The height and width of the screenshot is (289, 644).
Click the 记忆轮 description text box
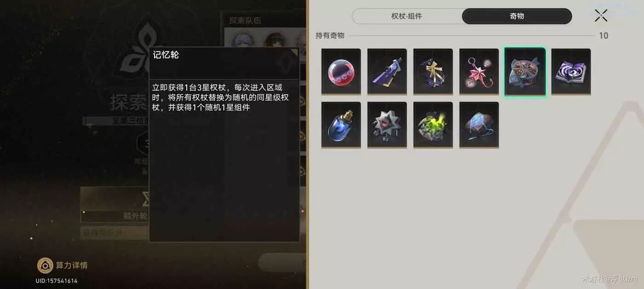coord(224,161)
